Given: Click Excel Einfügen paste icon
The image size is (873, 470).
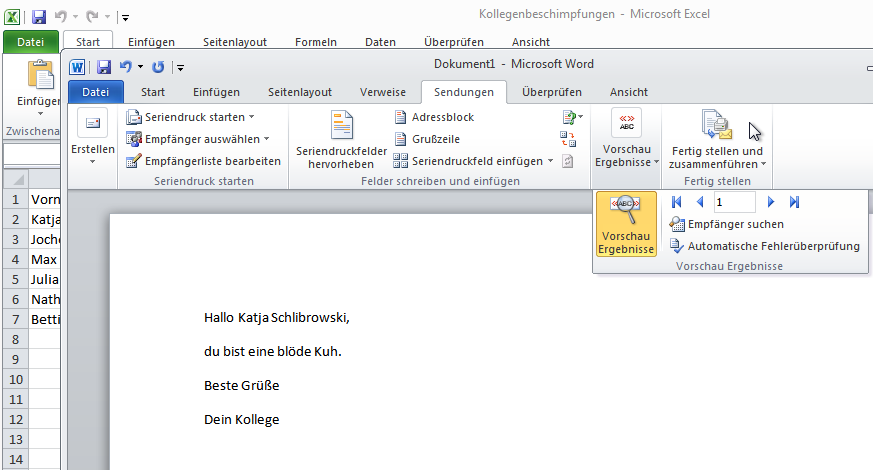Looking at the screenshot, I should point(40,75).
